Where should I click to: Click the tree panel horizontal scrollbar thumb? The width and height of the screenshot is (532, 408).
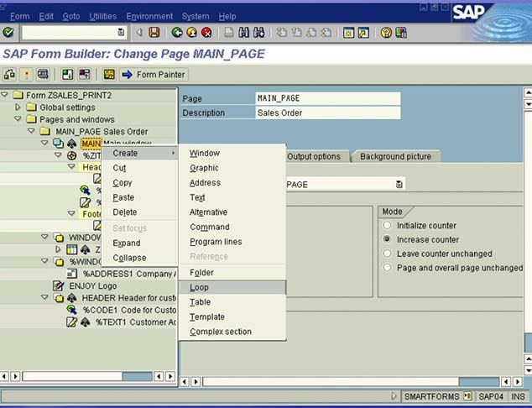(137, 376)
